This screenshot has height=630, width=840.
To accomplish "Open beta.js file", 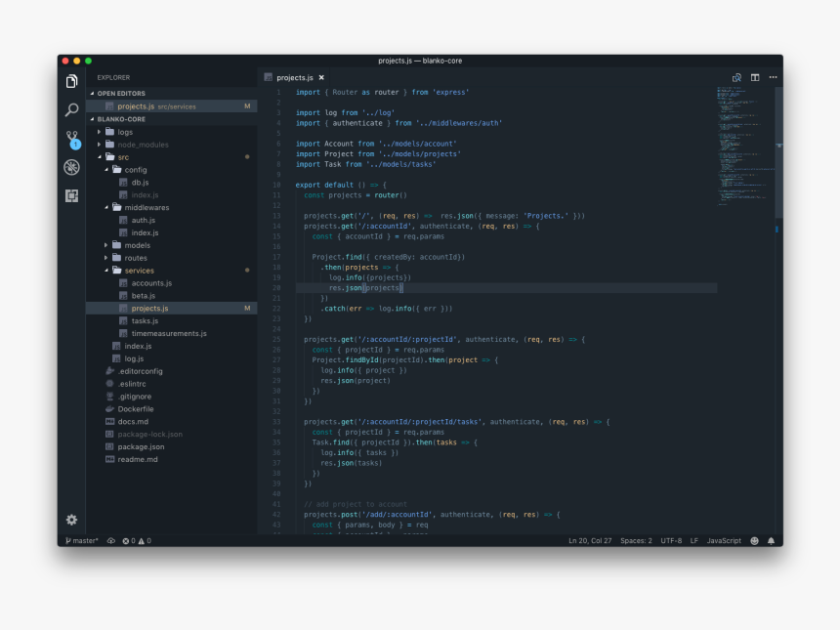I will [172, 296].
